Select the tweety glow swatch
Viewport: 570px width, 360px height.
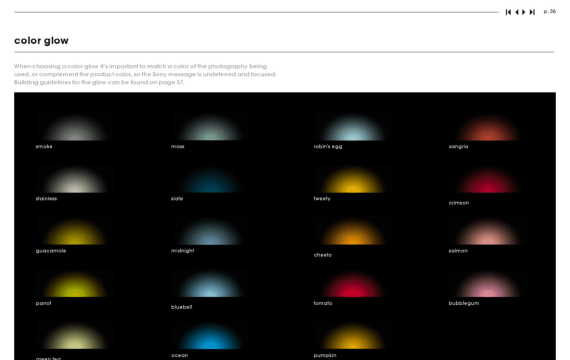click(352, 180)
